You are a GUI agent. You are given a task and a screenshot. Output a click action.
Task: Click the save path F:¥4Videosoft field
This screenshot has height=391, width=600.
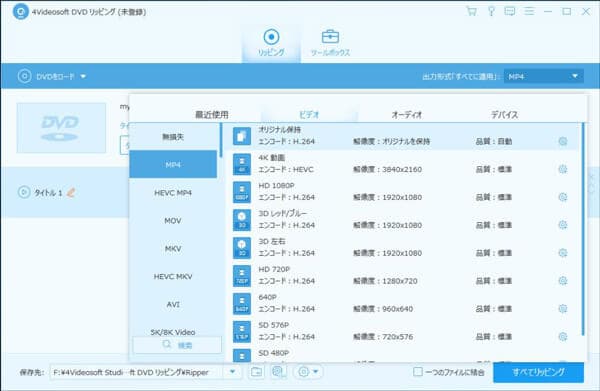pyautogui.click(x=138, y=372)
